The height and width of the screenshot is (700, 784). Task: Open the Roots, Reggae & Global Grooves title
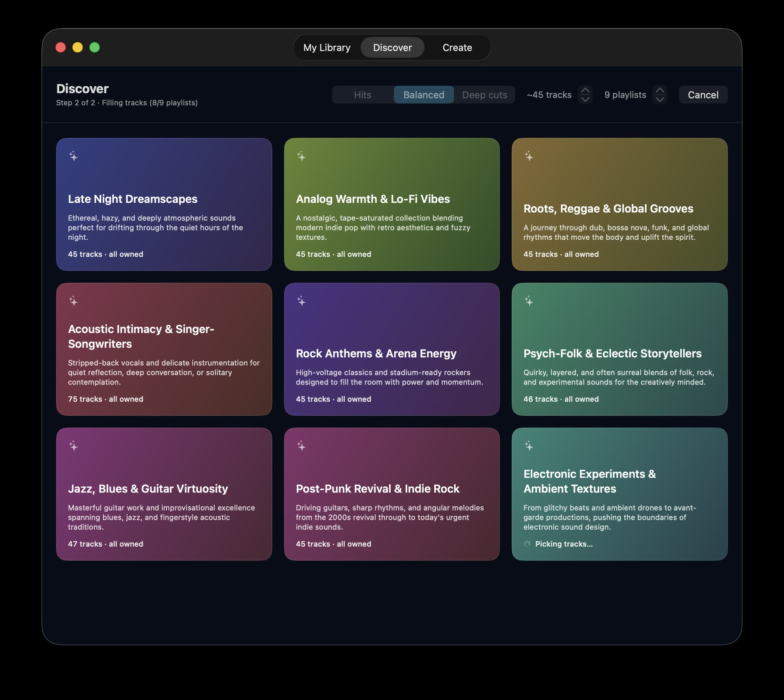[608, 208]
